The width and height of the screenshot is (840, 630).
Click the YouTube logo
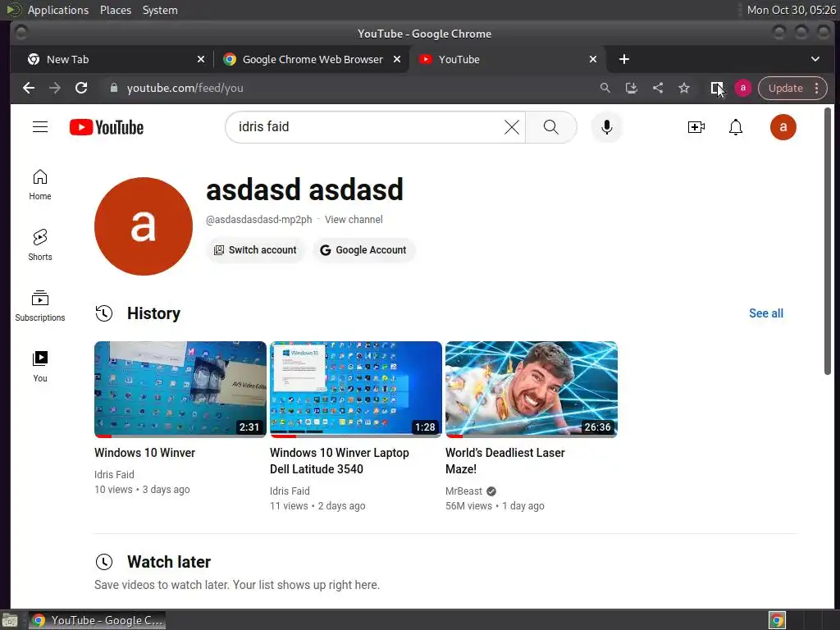click(x=107, y=127)
